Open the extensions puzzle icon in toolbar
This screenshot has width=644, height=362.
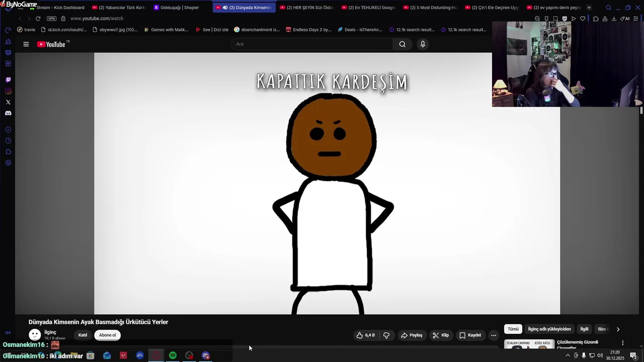pos(596,19)
